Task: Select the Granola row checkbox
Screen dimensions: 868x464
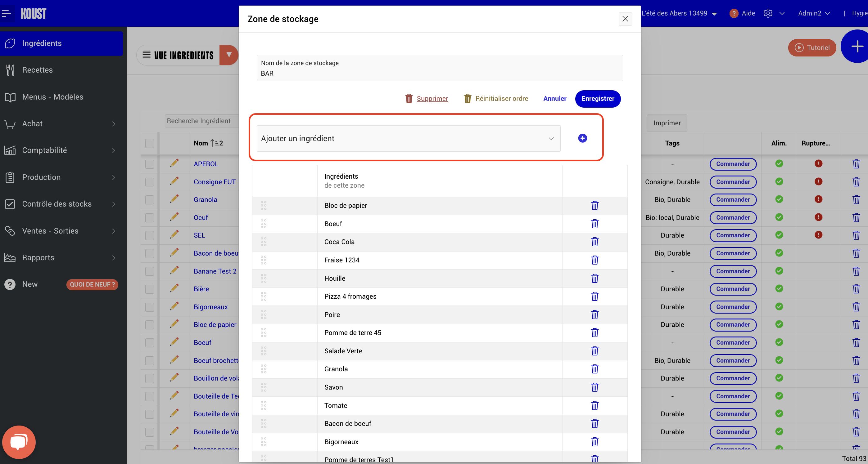Action: 149,200
